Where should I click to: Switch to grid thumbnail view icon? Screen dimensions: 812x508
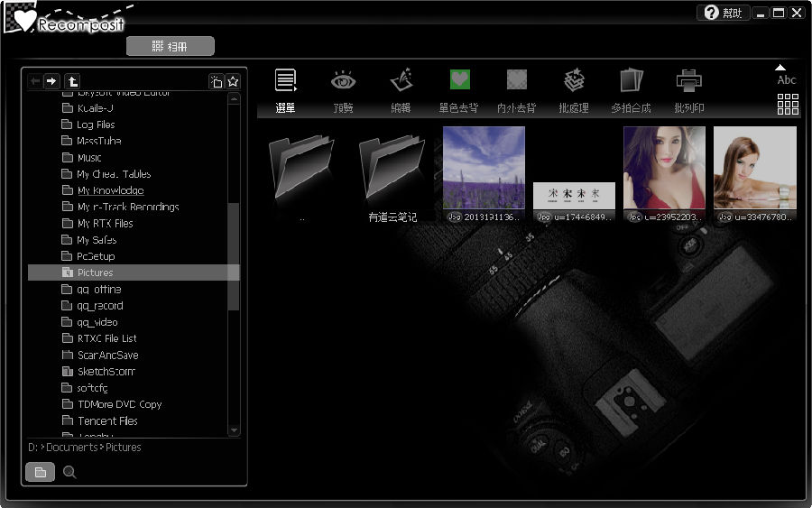[x=788, y=104]
